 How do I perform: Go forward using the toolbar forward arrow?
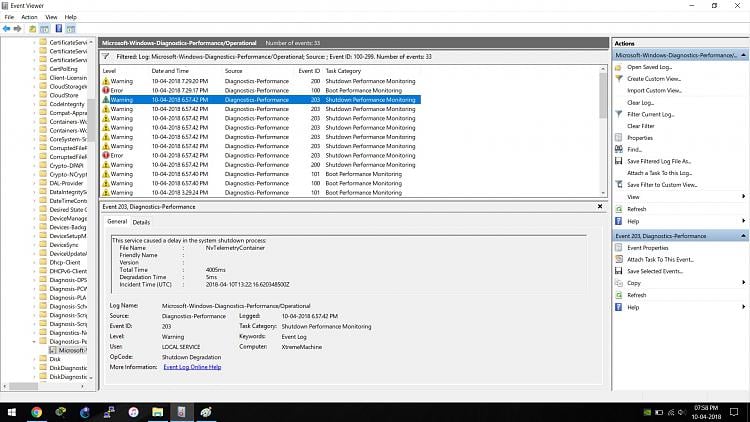tap(18, 29)
